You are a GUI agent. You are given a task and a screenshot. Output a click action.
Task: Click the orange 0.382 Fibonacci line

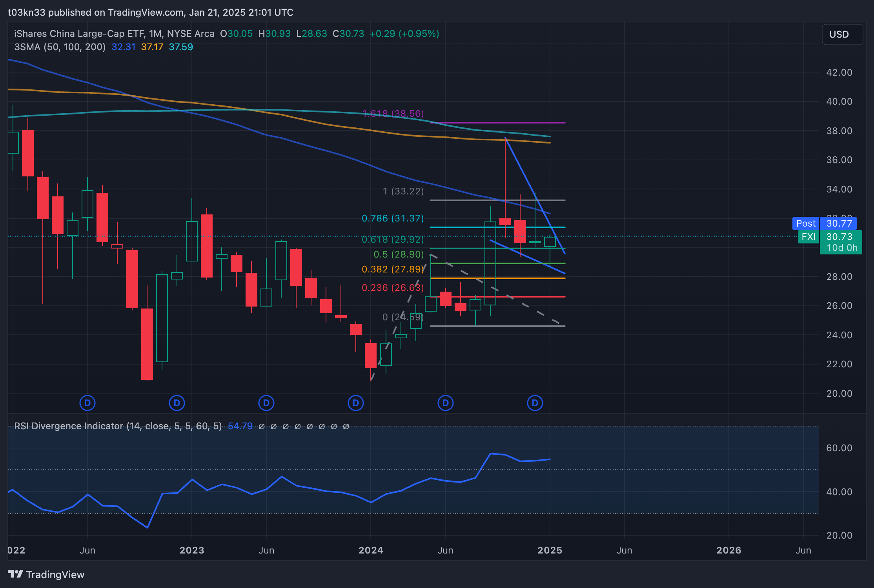coord(497,278)
